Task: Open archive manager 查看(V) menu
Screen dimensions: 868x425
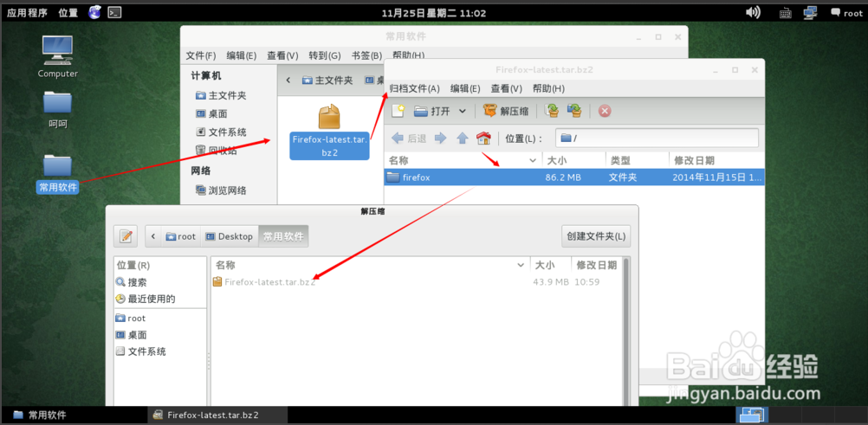Action: pyautogui.click(x=507, y=88)
